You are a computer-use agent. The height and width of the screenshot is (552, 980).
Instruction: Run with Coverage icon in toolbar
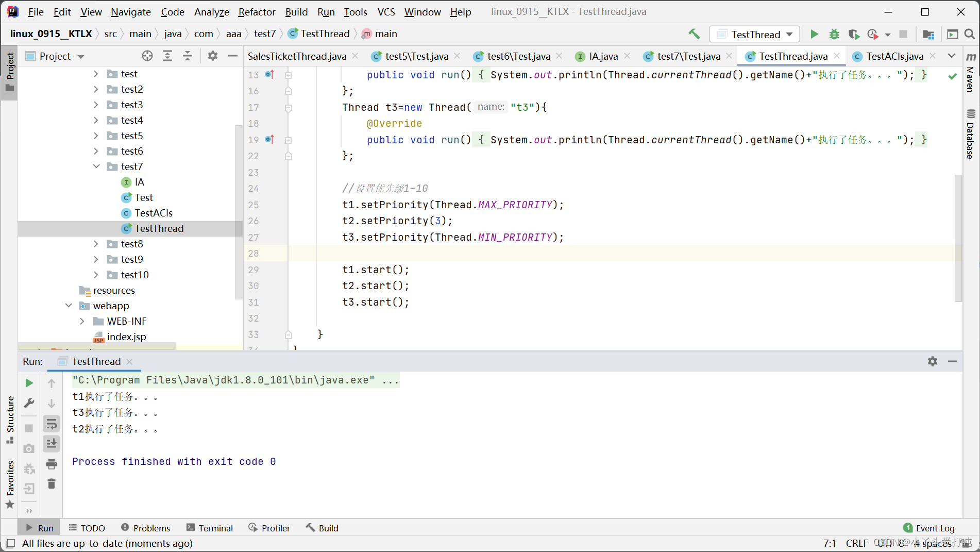click(x=854, y=34)
